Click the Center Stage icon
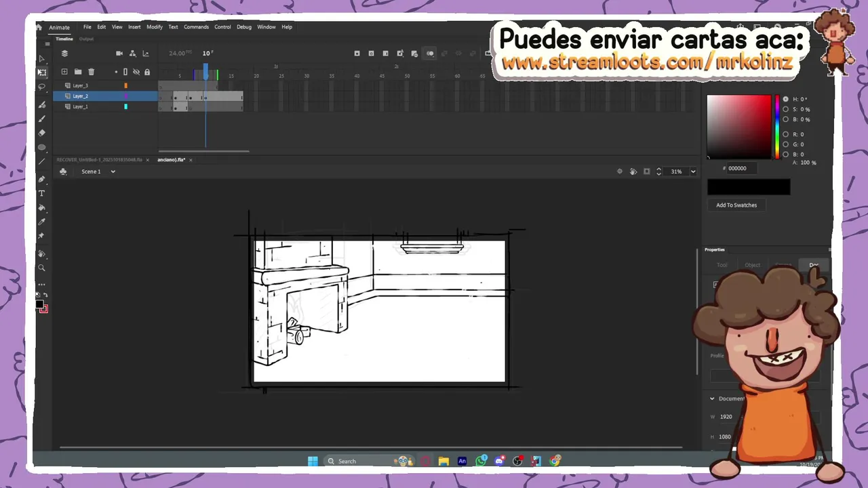This screenshot has width=868, height=488. 619,171
